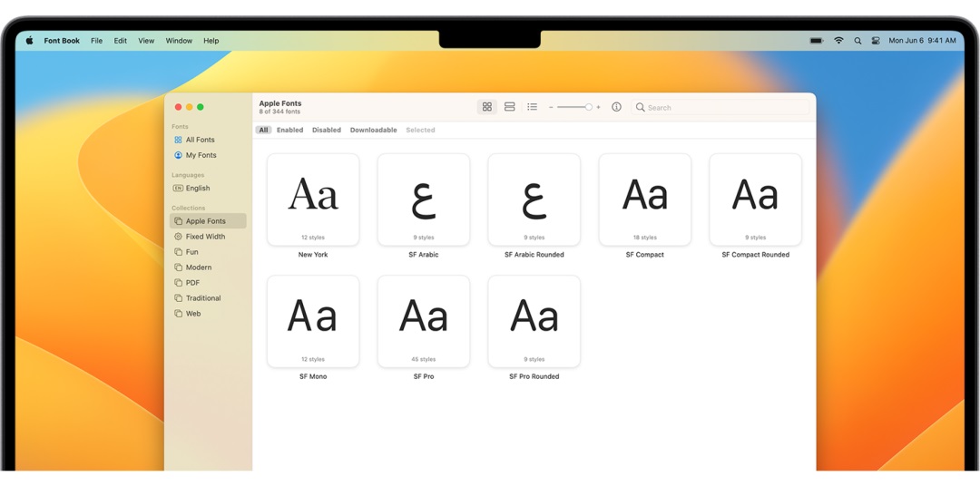Image resolution: width=980 pixels, height=486 pixels.
Task: Select All Fonts in sidebar
Action: tap(208, 140)
